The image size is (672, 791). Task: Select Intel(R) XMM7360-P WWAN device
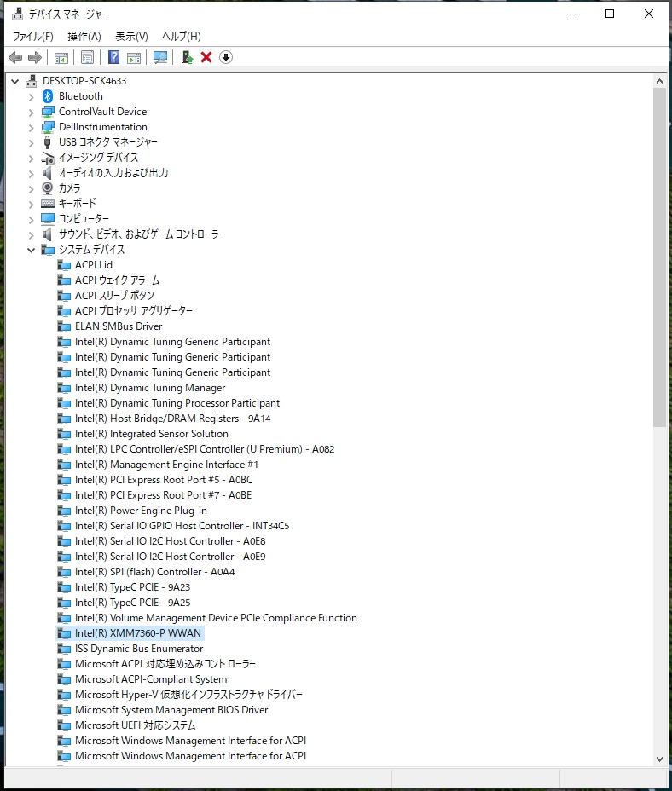(x=138, y=633)
